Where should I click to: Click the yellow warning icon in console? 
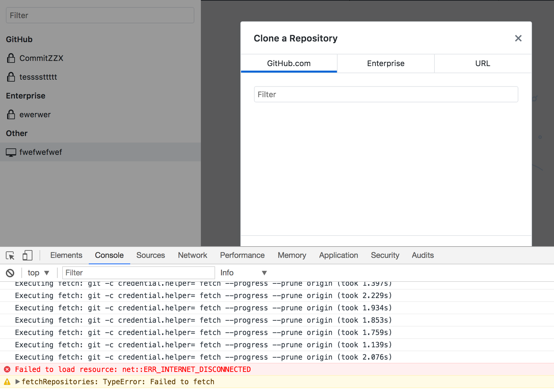(7, 382)
